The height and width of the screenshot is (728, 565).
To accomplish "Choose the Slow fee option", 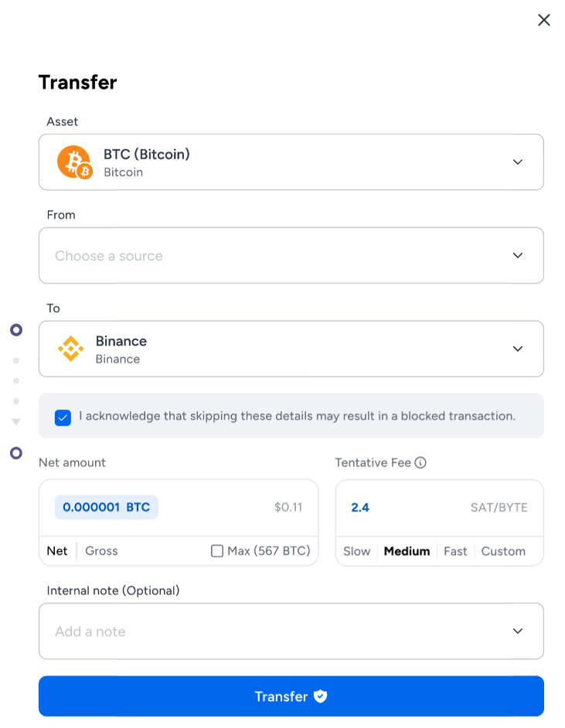I will coord(356,551).
